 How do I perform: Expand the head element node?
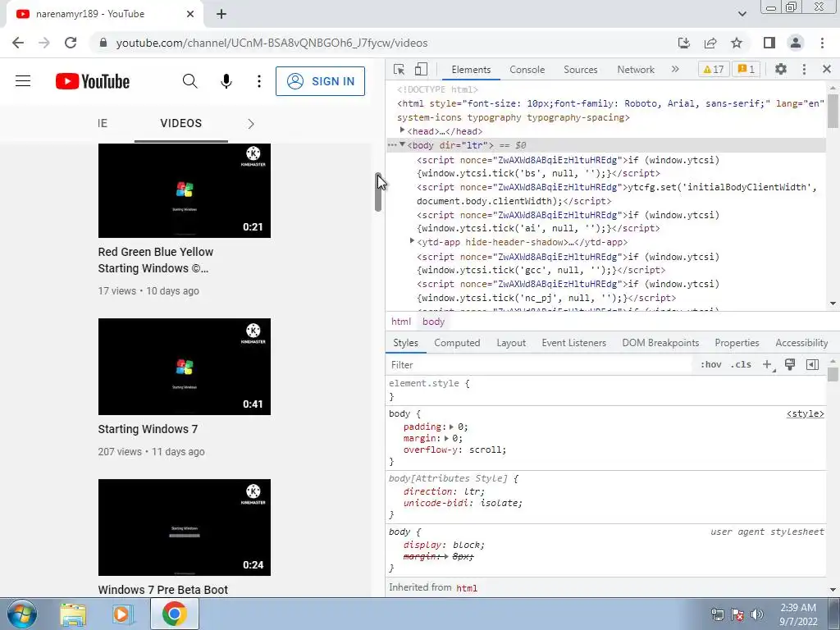pos(402,130)
